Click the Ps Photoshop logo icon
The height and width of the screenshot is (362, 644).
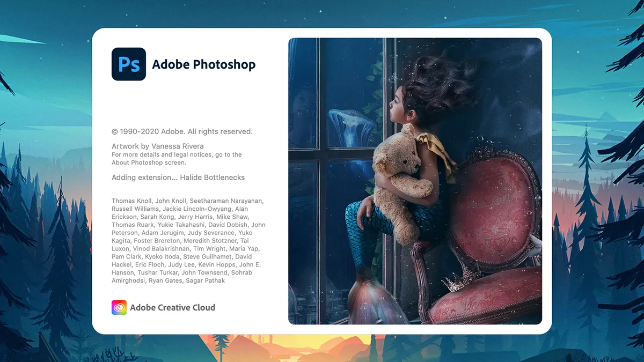coord(129,64)
